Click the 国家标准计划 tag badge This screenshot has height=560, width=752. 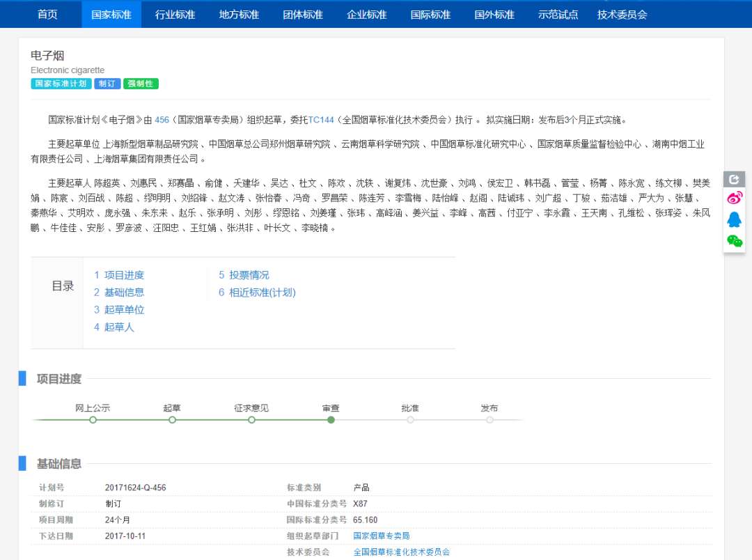point(59,84)
